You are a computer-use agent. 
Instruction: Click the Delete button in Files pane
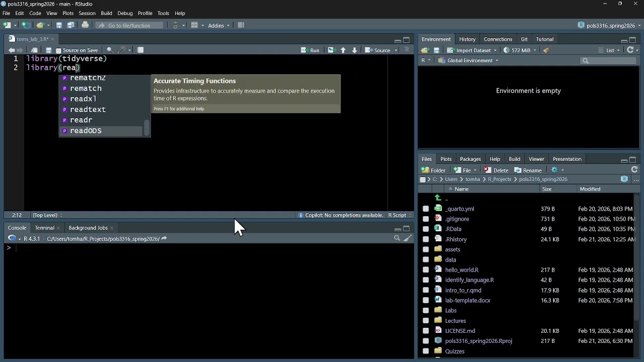pos(496,170)
